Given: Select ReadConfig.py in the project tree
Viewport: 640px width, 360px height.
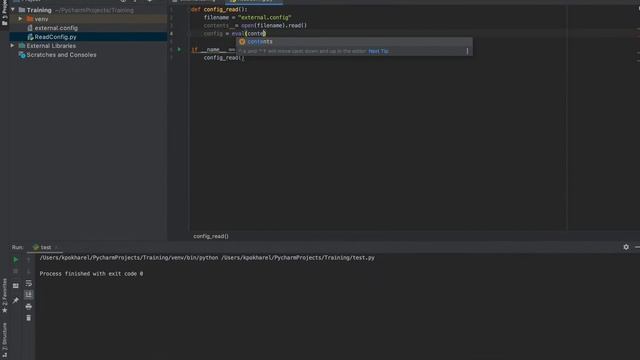Looking at the screenshot, I should point(56,37).
